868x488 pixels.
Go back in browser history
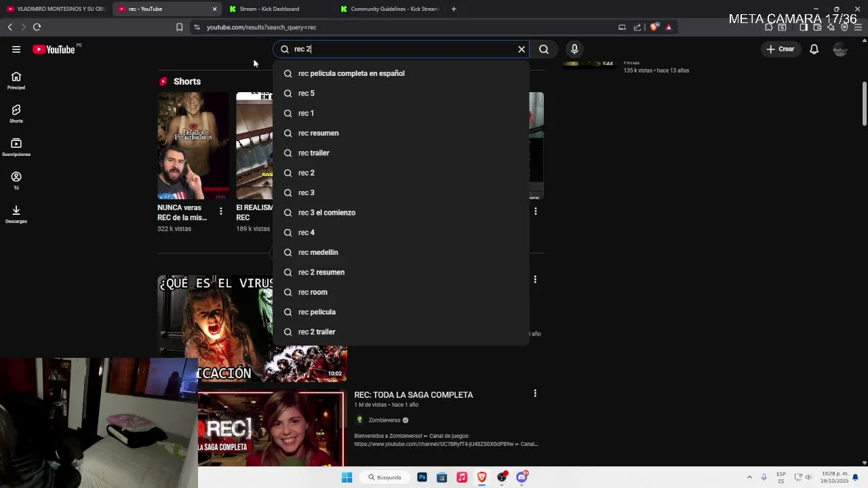pyautogui.click(x=9, y=27)
